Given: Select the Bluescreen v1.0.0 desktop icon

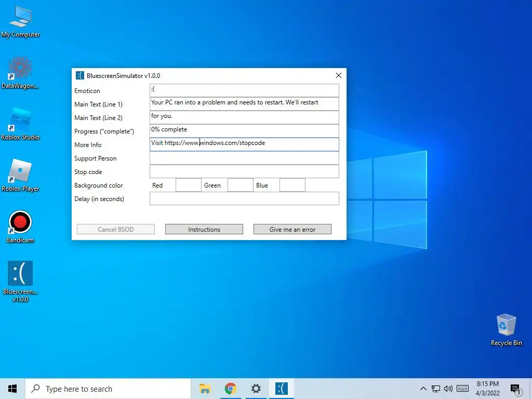Looking at the screenshot, I should click(x=20, y=282).
